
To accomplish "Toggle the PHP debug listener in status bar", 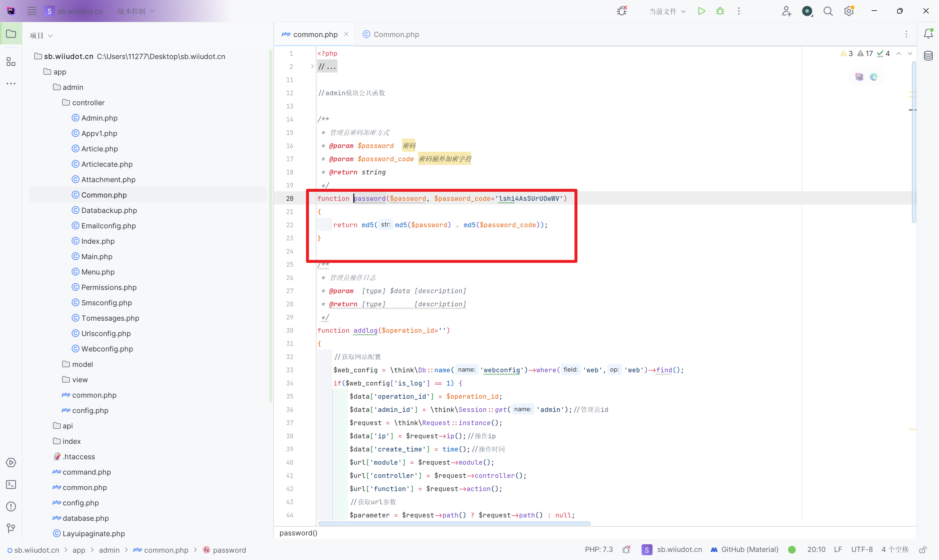I will click(626, 550).
